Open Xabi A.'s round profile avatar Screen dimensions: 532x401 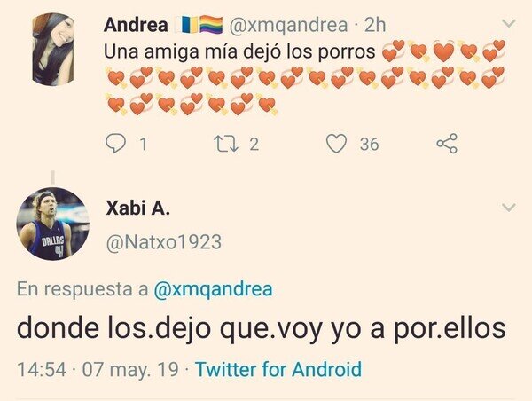[53, 224]
